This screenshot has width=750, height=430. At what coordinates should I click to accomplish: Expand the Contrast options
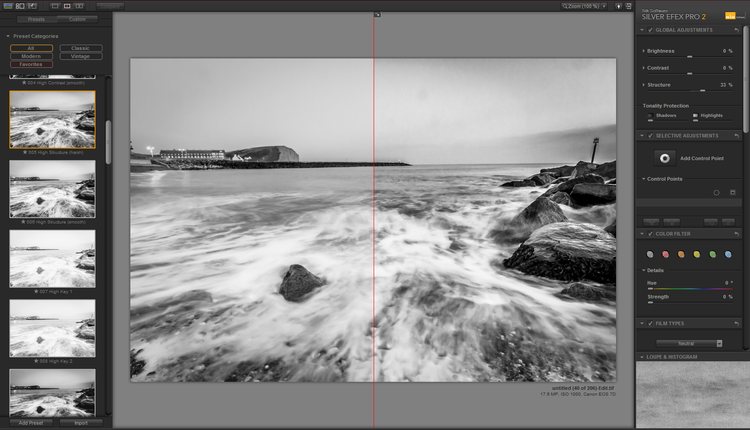[643, 68]
